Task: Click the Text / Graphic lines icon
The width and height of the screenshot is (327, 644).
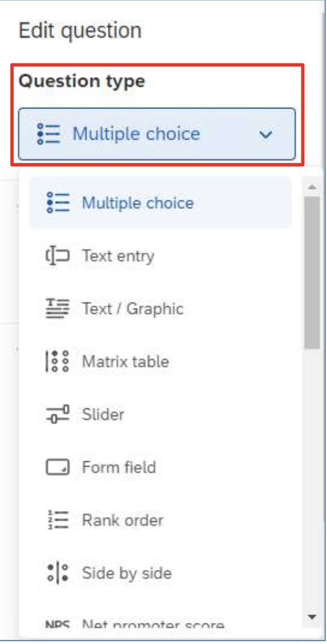Action: (57, 308)
